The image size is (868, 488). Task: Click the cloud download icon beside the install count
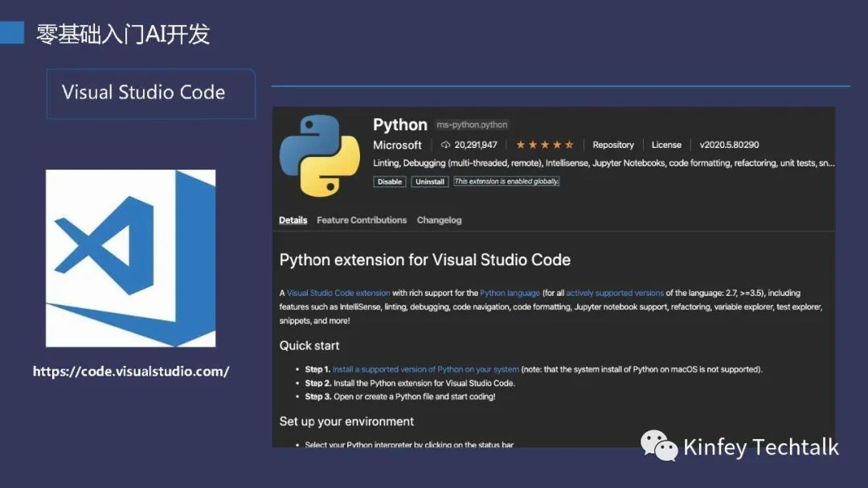pyautogui.click(x=445, y=146)
